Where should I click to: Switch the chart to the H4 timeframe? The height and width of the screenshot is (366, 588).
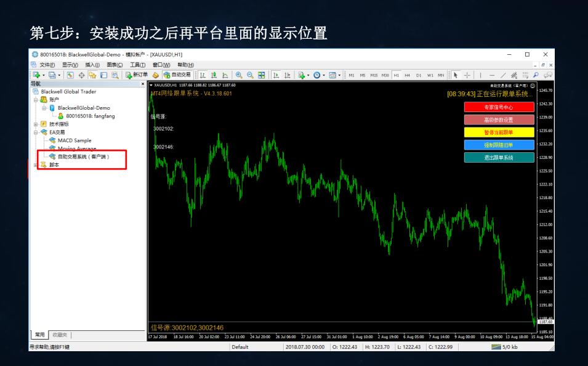click(x=408, y=76)
